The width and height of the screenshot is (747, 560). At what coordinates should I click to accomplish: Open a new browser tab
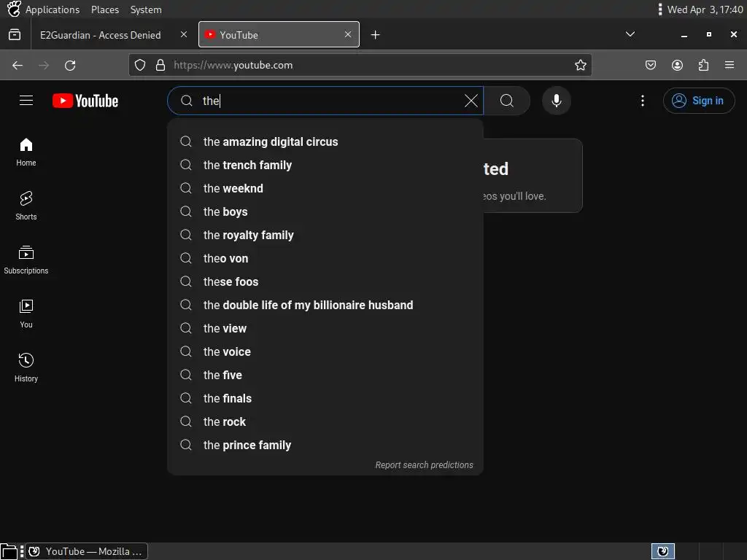(375, 35)
